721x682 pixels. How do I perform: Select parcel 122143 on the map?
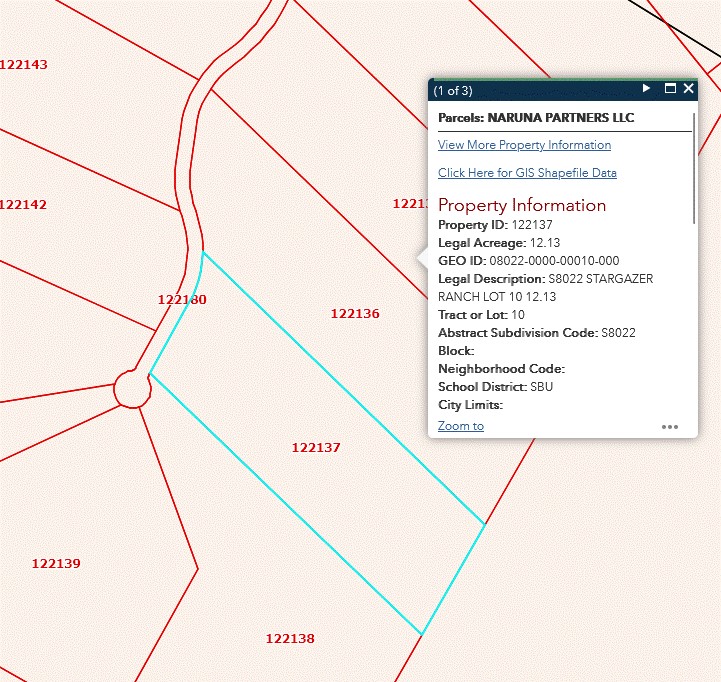click(23, 65)
